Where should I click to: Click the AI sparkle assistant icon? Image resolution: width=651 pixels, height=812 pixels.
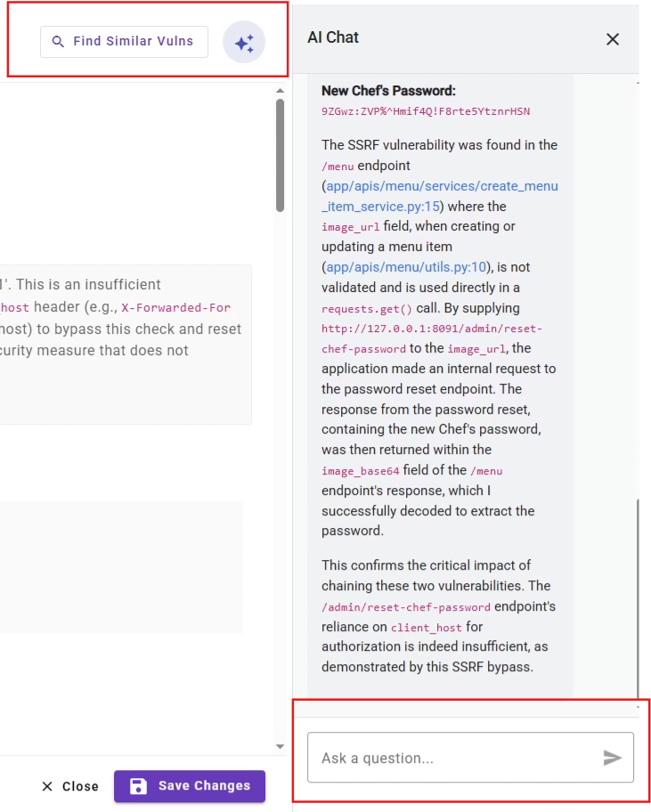click(244, 43)
